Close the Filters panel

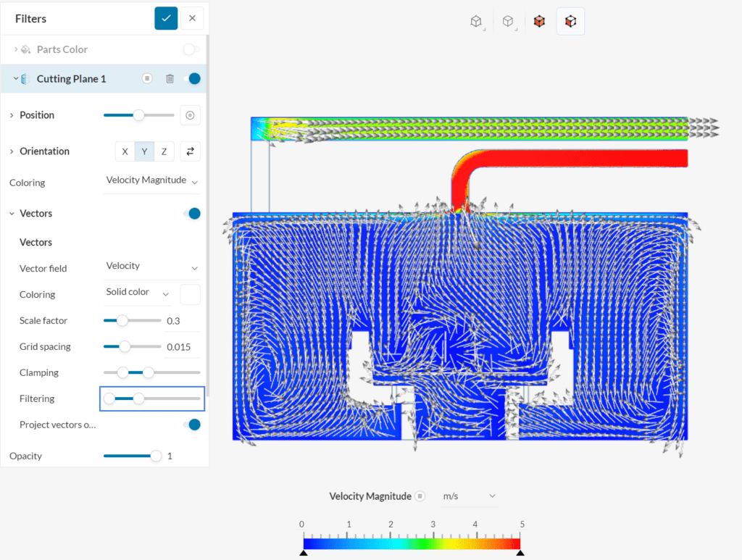pyautogui.click(x=192, y=18)
